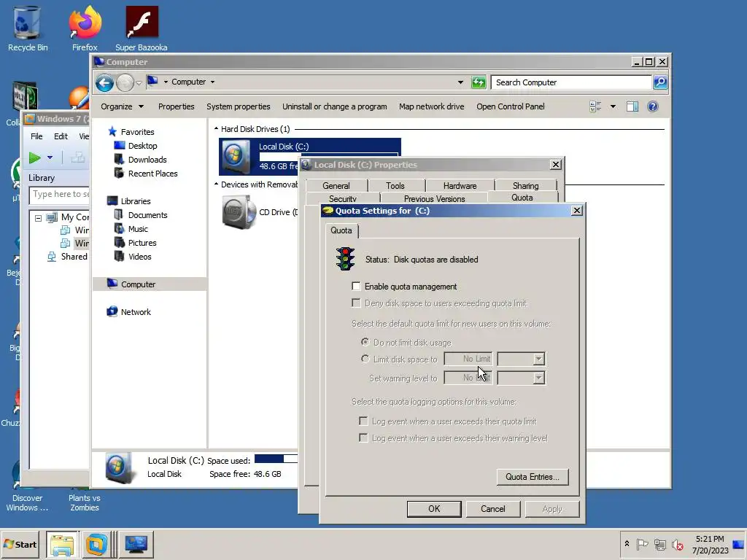Image resolution: width=747 pixels, height=560 pixels.
Task: Collapse the Hard Disk Drives group
Action: 216,129
